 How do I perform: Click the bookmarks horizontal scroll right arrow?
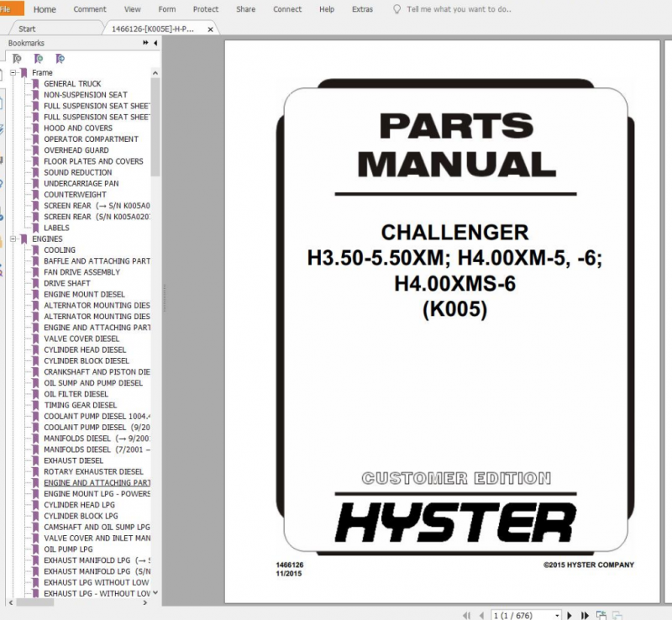(x=145, y=602)
